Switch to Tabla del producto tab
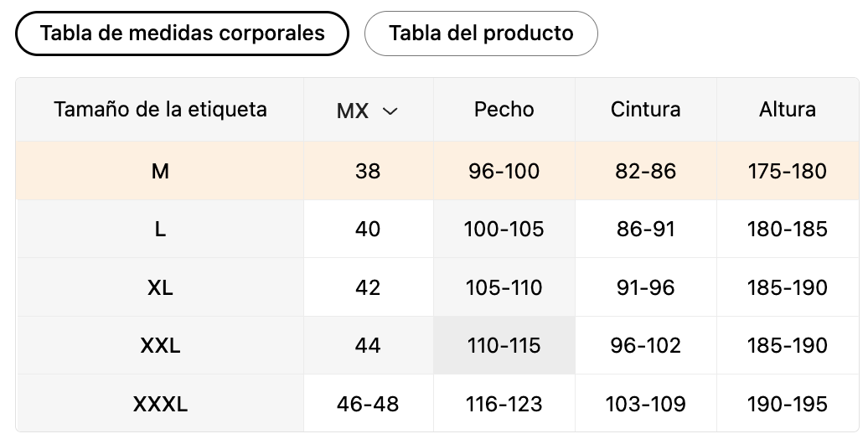Image resolution: width=868 pixels, height=439 pixels. (481, 34)
